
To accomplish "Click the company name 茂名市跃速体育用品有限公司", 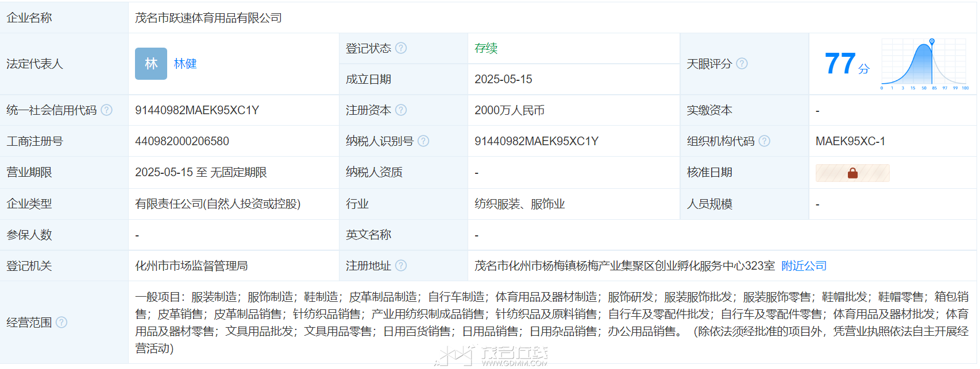I will tap(208, 18).
